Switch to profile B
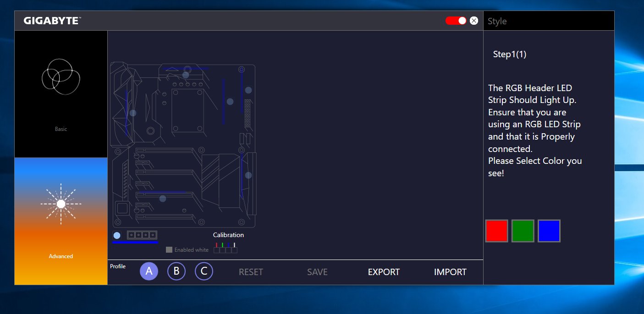 (176, 271)
